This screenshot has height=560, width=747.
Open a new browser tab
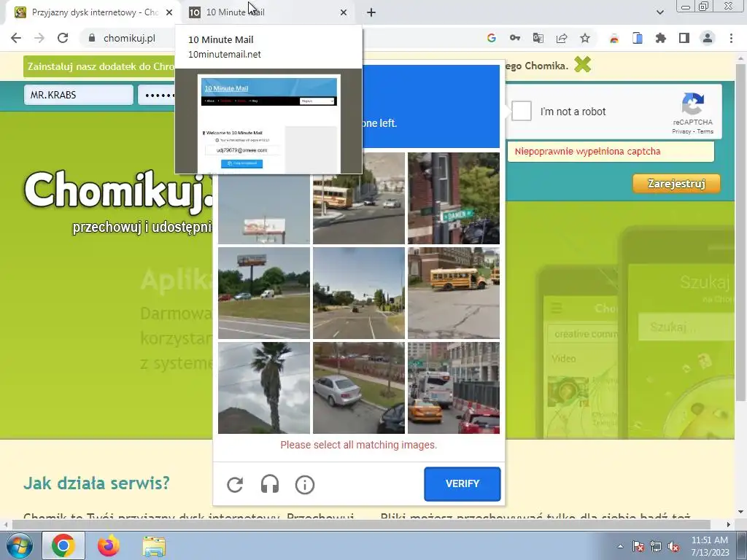pos(371,12)
